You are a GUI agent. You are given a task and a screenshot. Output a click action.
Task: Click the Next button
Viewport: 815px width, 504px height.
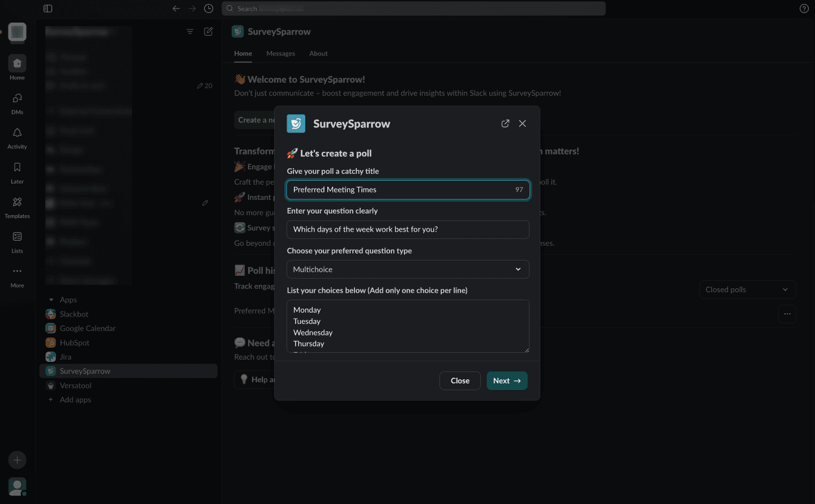(507, 381)
